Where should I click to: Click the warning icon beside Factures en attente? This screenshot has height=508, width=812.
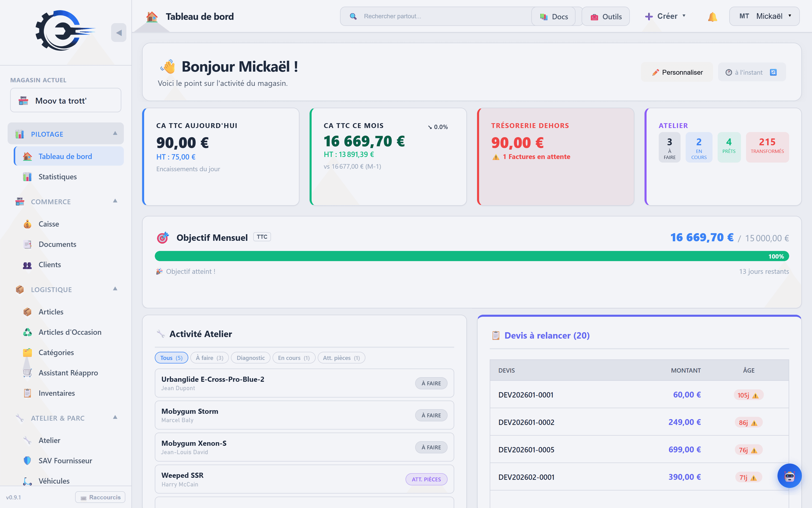tap(496, 157)
